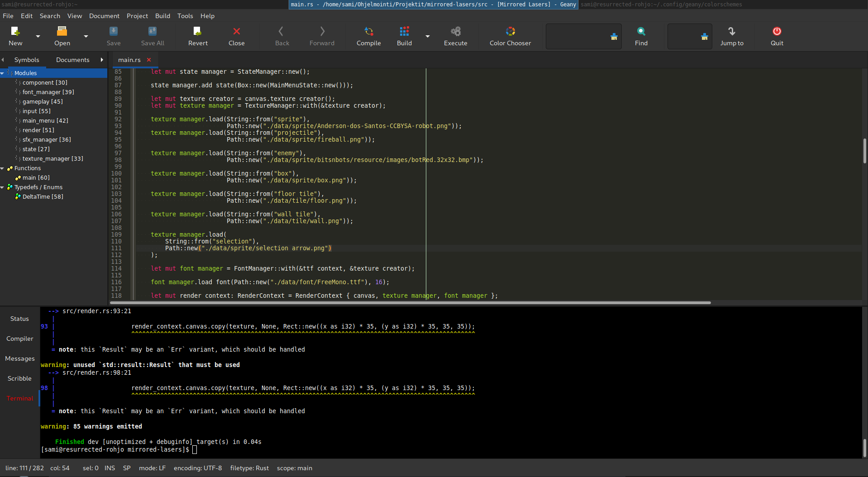Open the Build options dropdown arrow

point(427,36)
